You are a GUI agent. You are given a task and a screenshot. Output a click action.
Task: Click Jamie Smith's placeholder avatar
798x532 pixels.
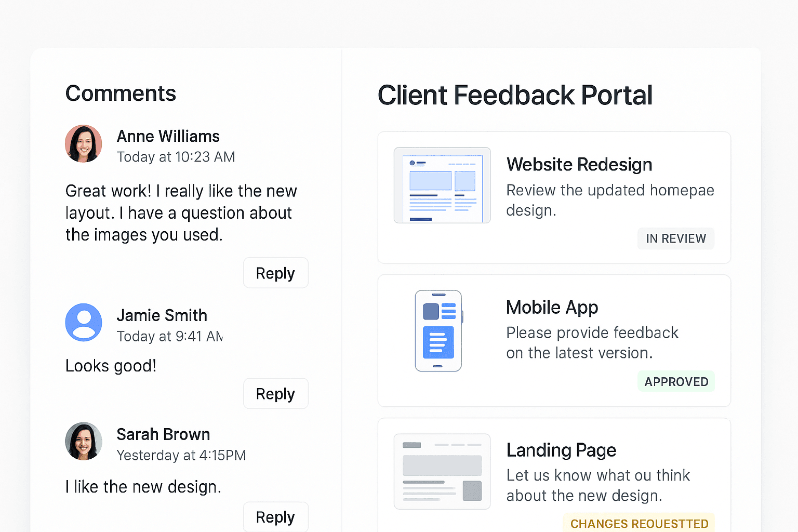pos(83,323)
